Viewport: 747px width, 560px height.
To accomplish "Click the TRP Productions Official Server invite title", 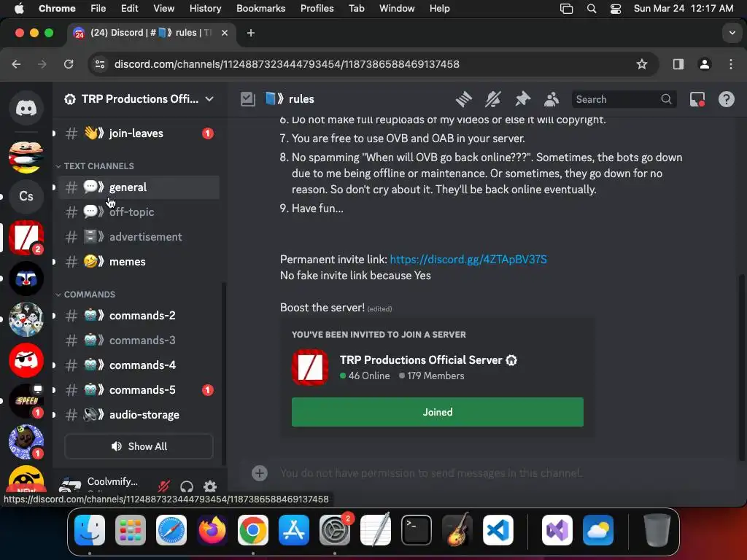I will tap(421, 360).
